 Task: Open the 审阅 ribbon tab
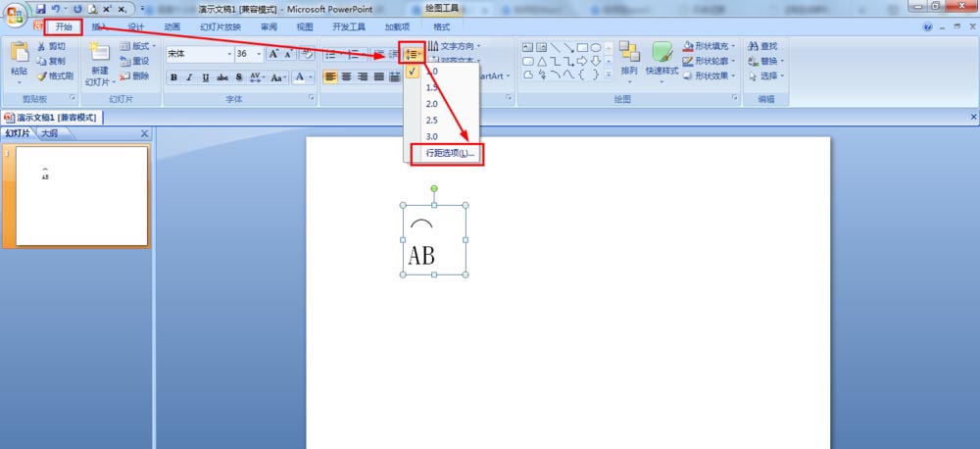pos(269,26)
